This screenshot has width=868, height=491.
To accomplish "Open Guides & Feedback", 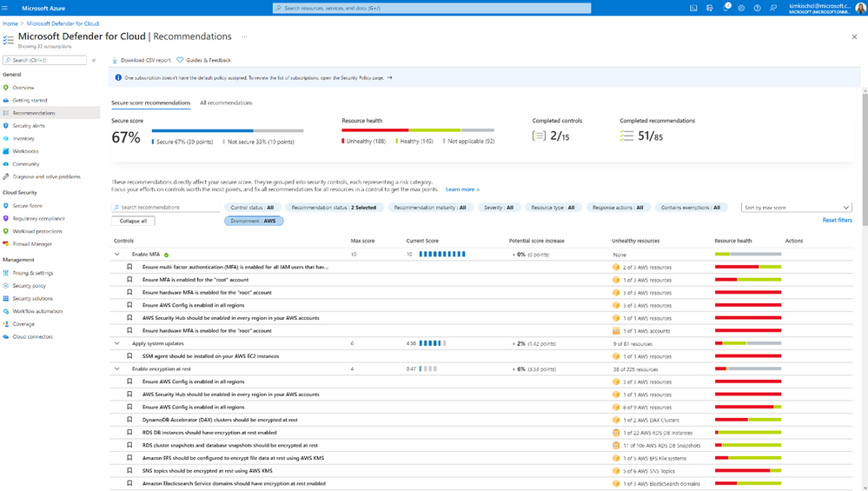I will pos(203,60).
